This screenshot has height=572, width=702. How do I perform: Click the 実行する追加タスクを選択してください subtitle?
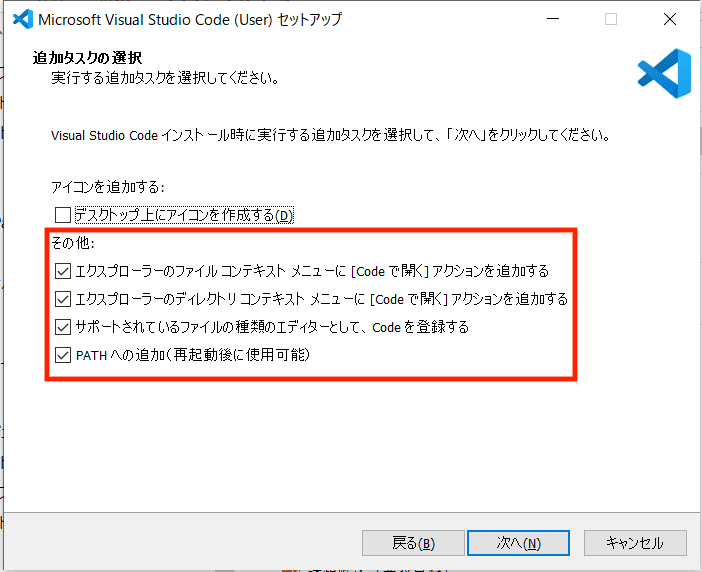coord(165,77)
